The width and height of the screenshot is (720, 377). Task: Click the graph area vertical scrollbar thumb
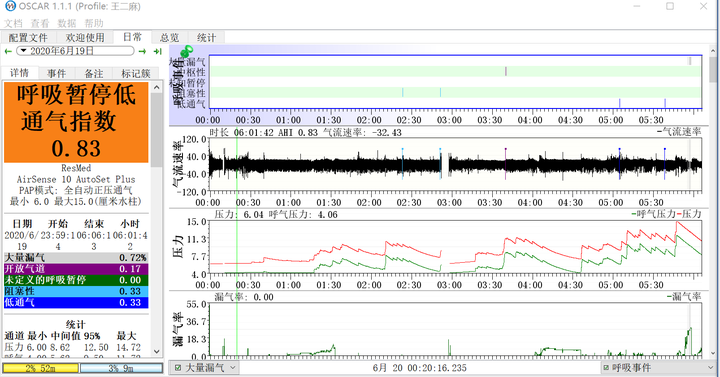pyautogui.click(x=713, y=69)
